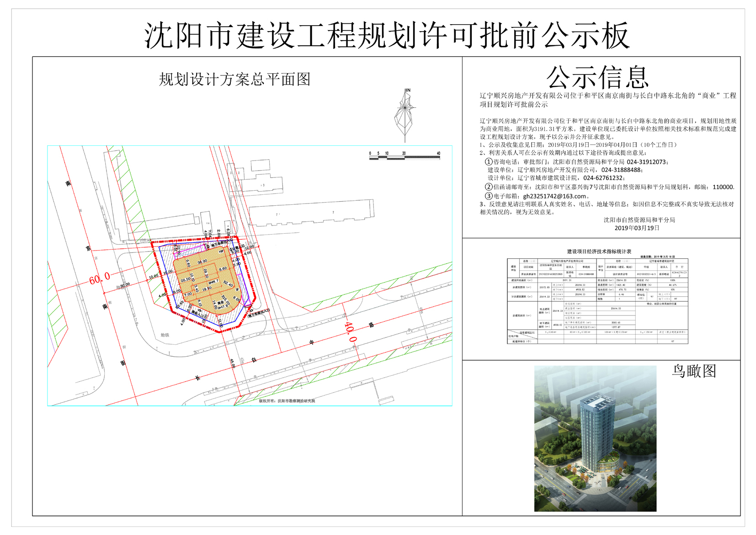Image resolution: width=756 pixels, height=535 pixels.
Task: Click the north arrow wind rose symbol
Action: (x=405, y=115)
